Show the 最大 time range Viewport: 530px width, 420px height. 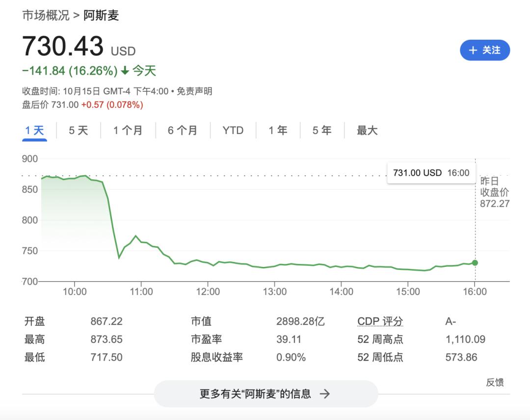[x=367, y=131]
